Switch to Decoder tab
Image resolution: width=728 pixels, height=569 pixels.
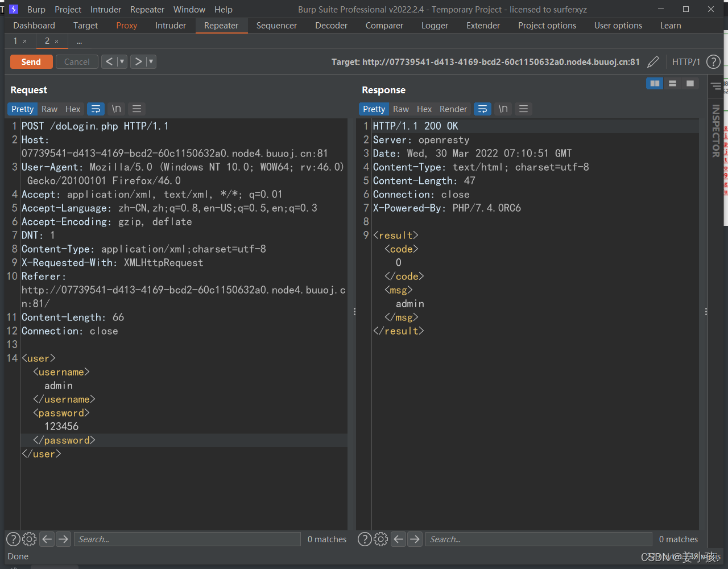(331, 26)
